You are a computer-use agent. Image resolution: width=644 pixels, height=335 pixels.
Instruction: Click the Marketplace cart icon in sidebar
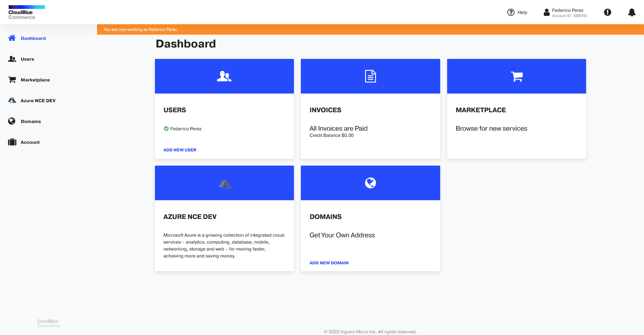12,80
